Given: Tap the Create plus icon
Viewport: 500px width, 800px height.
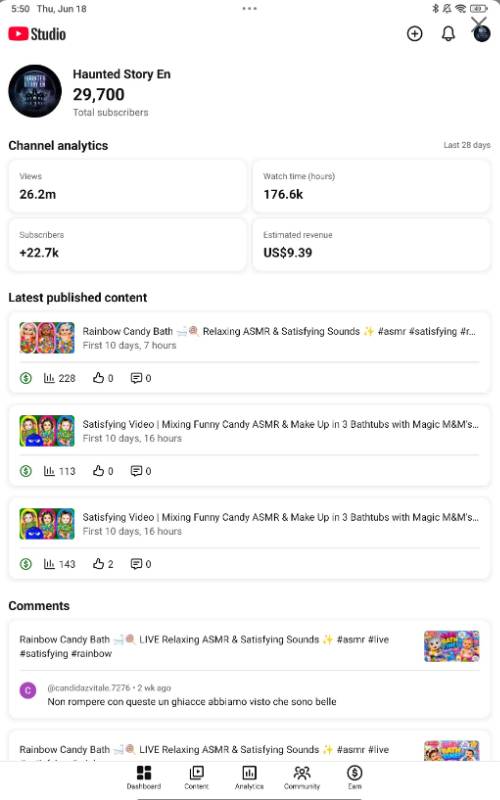Looking at the screenshot, I should coord(414,34).
